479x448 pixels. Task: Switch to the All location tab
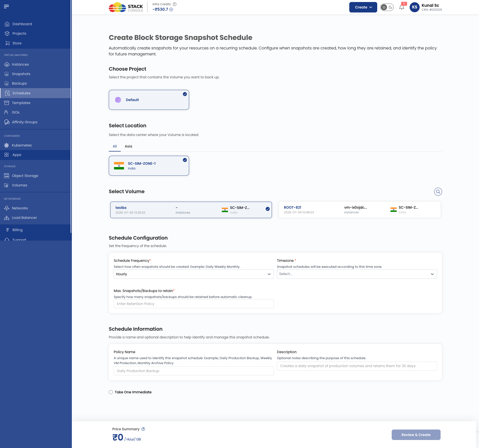[115, 146]
